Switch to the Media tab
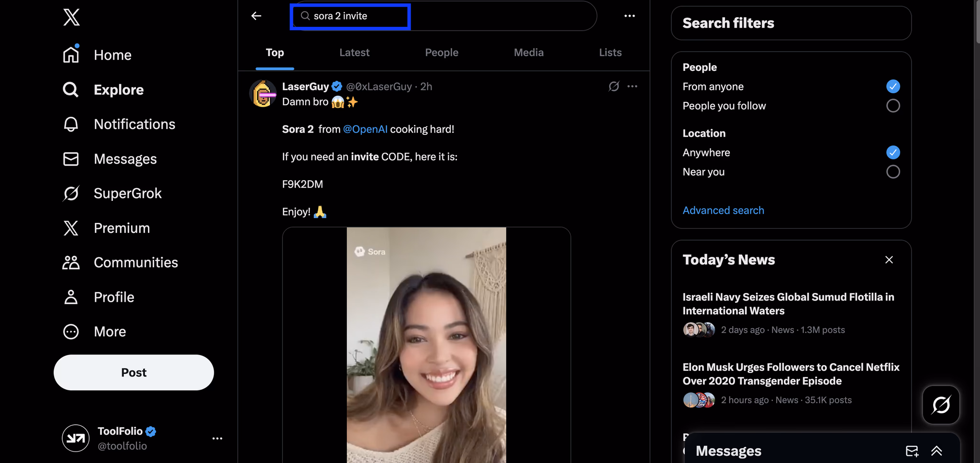Viewport: 980px width, 463px height. point(528,53)
